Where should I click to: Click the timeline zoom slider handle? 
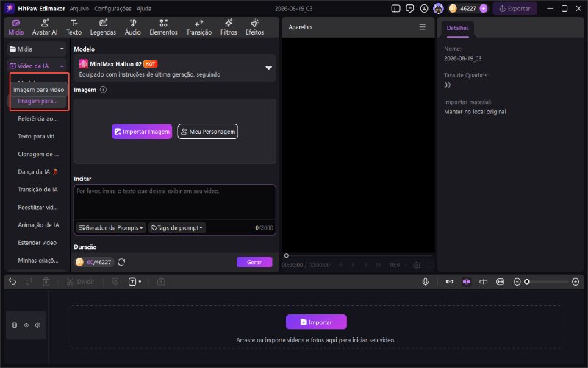(x=527, y=282)
